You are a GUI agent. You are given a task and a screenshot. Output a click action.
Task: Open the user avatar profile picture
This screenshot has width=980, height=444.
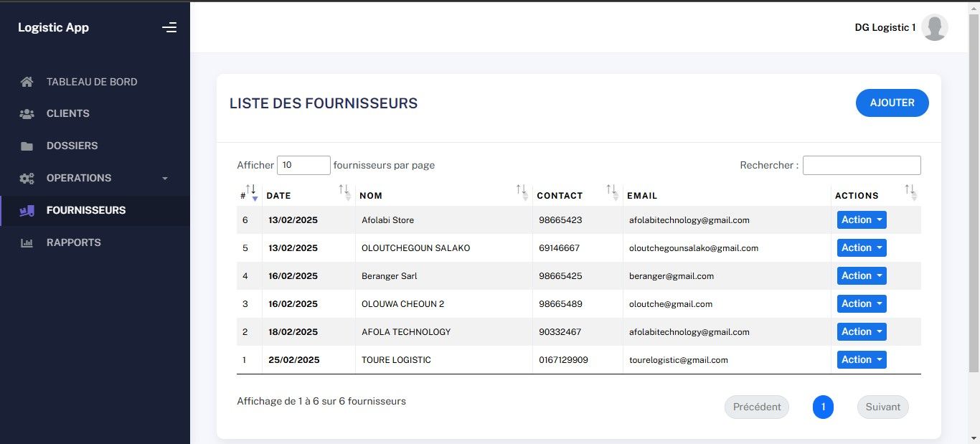934,27
